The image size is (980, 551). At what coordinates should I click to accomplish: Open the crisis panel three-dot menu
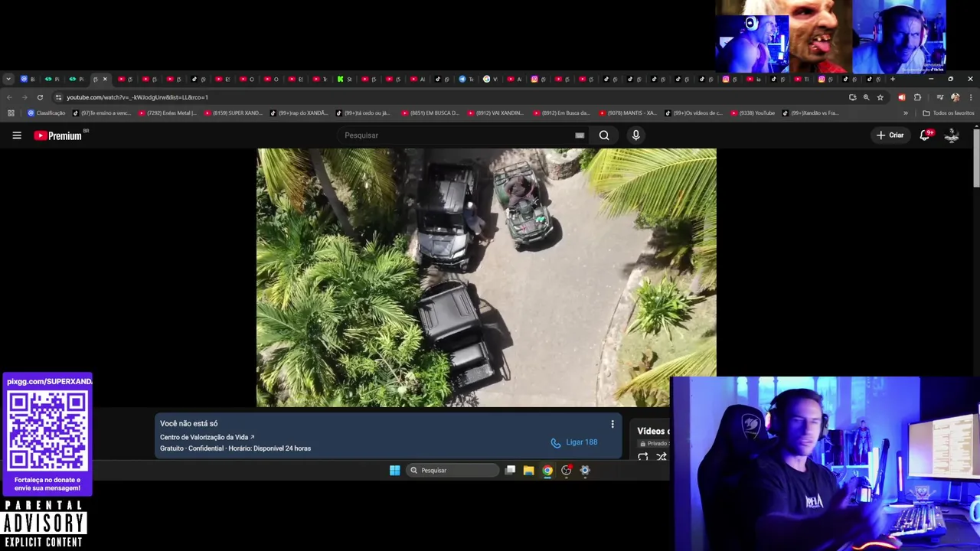612,424
